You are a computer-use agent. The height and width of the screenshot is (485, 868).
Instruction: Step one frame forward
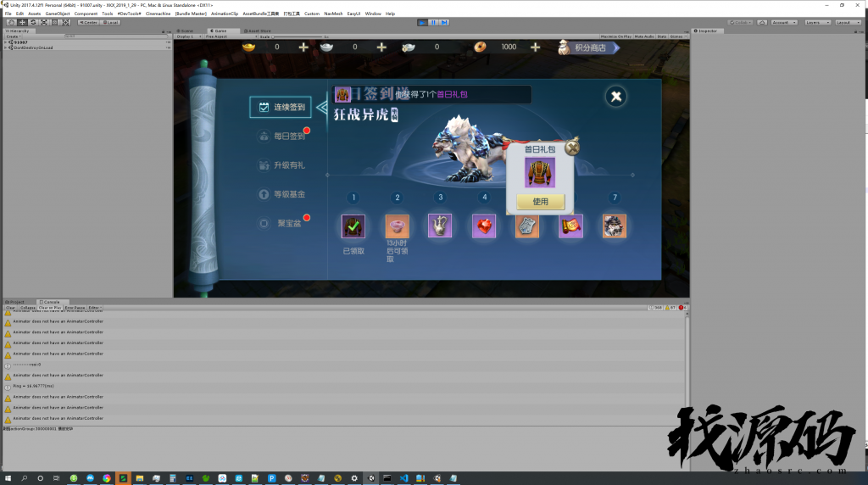(444, 22)
